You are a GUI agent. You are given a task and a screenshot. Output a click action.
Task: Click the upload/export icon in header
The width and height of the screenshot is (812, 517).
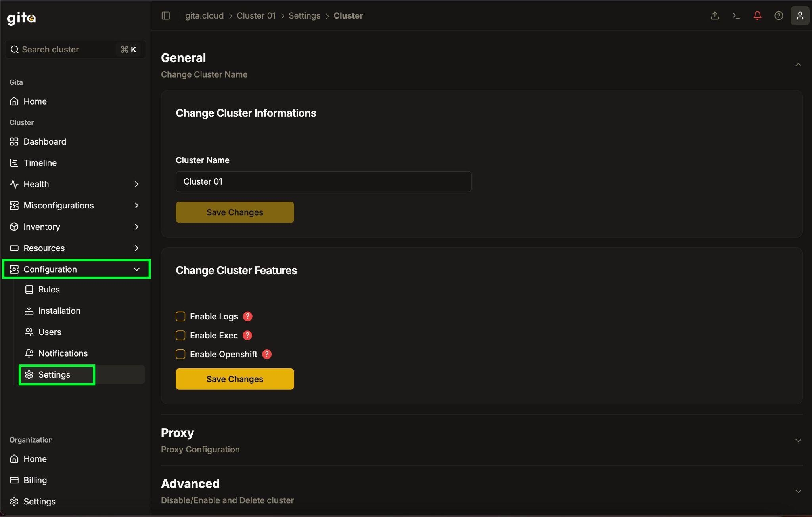(x=715, y=16)
